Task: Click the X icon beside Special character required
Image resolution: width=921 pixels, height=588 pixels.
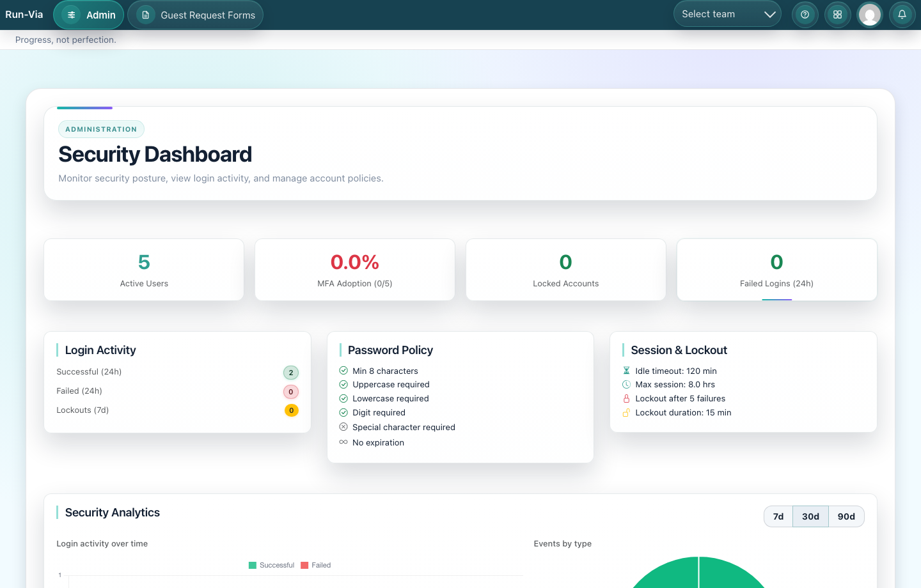Action: [343, 427]
